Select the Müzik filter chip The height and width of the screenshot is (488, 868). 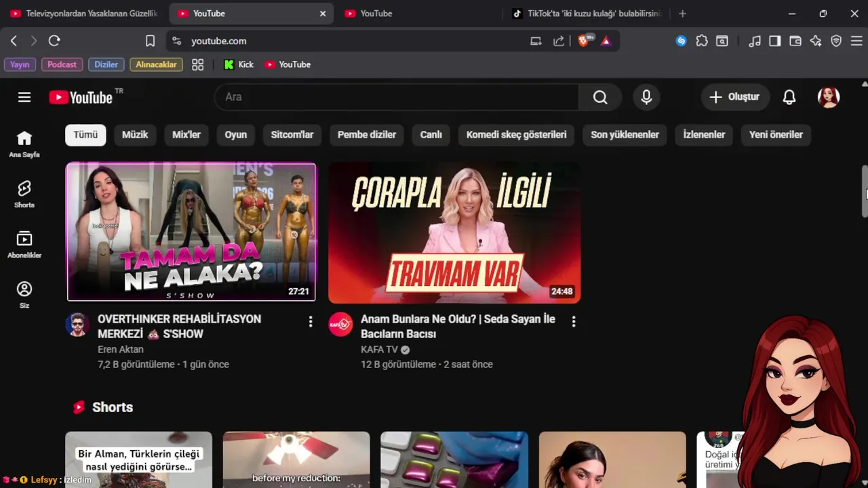135,134
